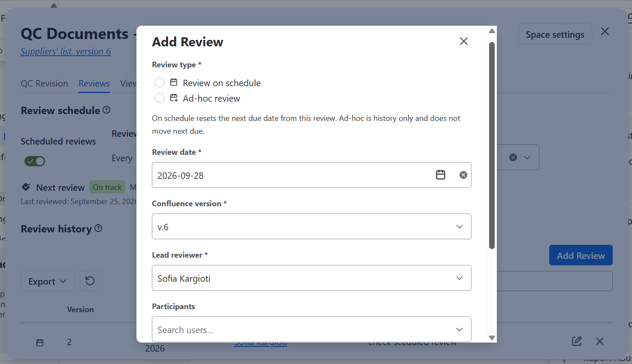The width and height of the screenshot is (632, 364).
Task: Click the On track status badge
Action: pyautogui.click(x=107, y=187)
